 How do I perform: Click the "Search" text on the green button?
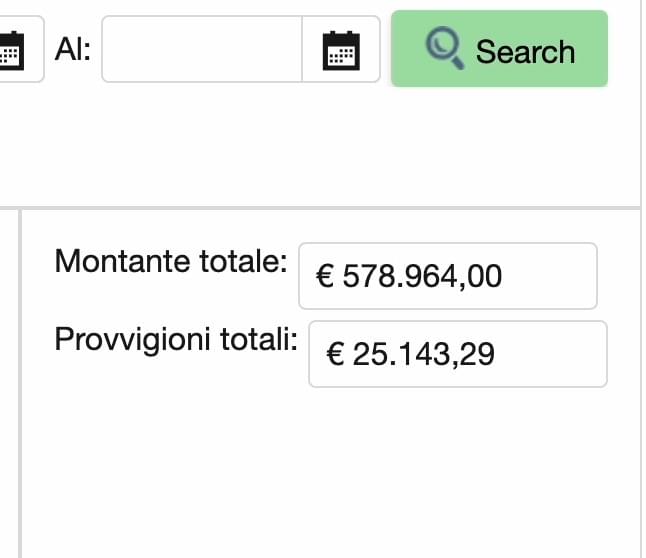(x=525, y=52)
